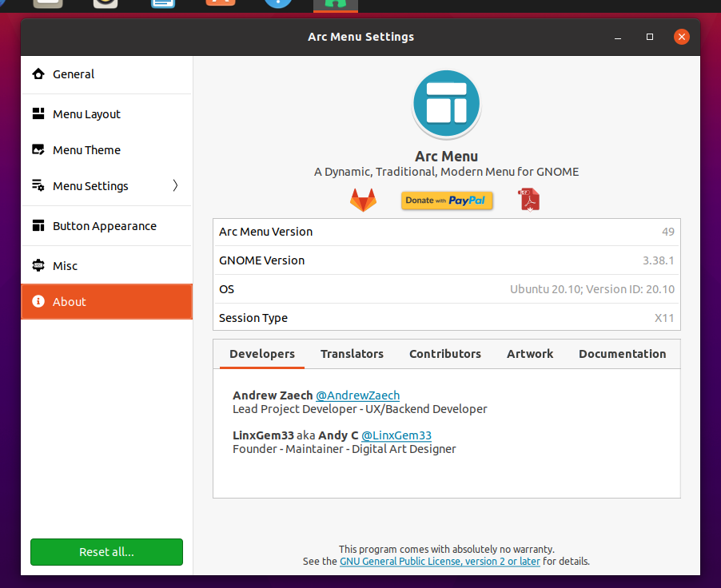Switch to the Contributors tab
Image resolution: width=721 pixels, height=588 pixels.
445,354
